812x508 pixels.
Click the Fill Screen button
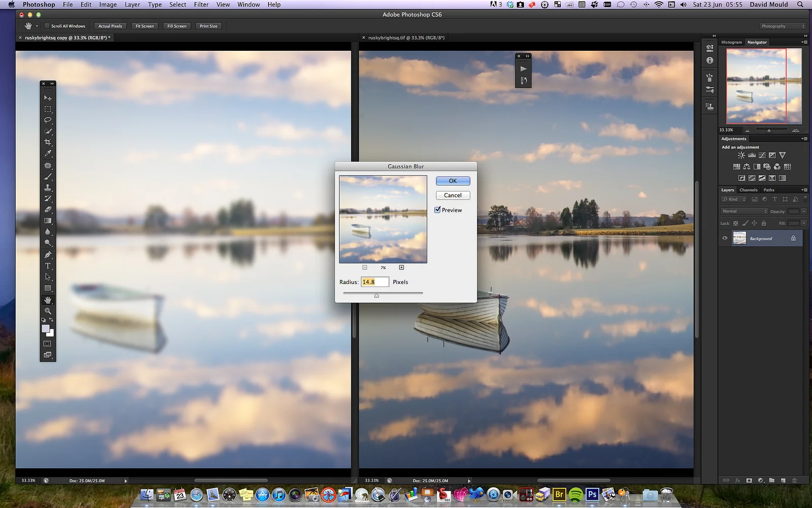click(x=177, y=26)
